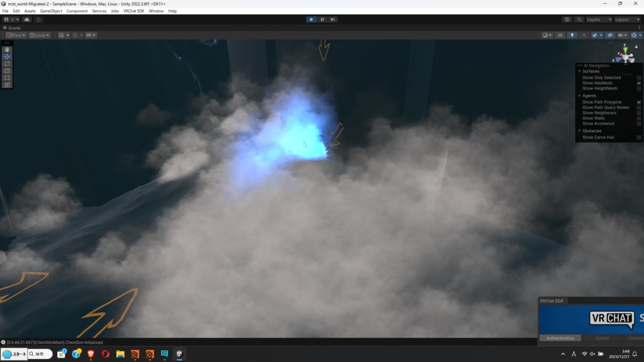This screenshot has height=362, width=644.
Task: Toggle scene effects visibility
Action: [x=594, y=35]
